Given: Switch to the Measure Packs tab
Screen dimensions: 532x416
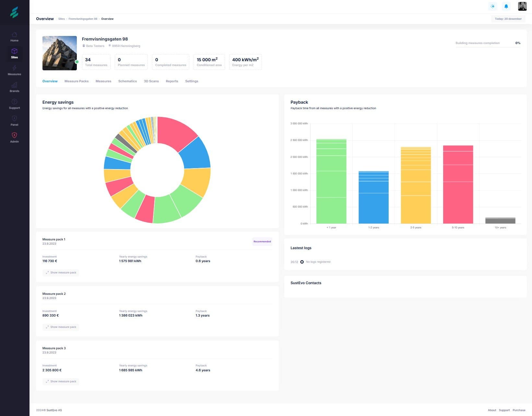Looking at the screenshot, I should click(x=76, y=81).
